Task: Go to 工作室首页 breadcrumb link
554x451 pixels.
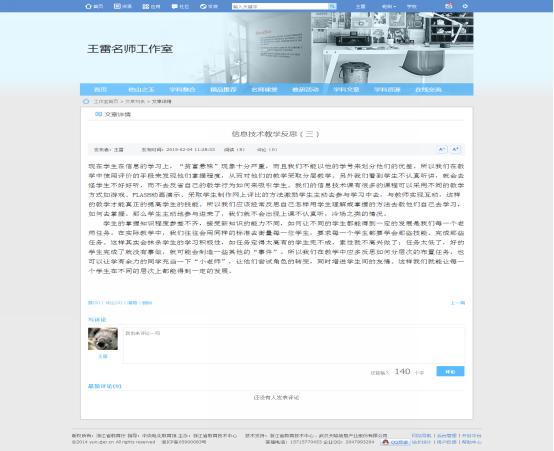Action: tap(106, 101)
